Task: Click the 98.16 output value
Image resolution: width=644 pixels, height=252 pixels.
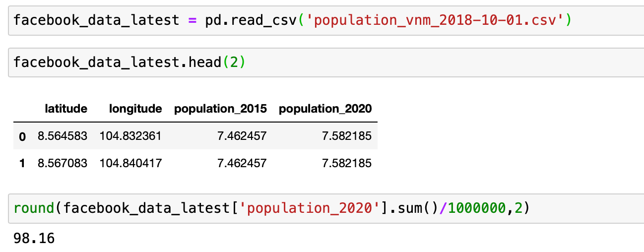Action: pos(34,238)
